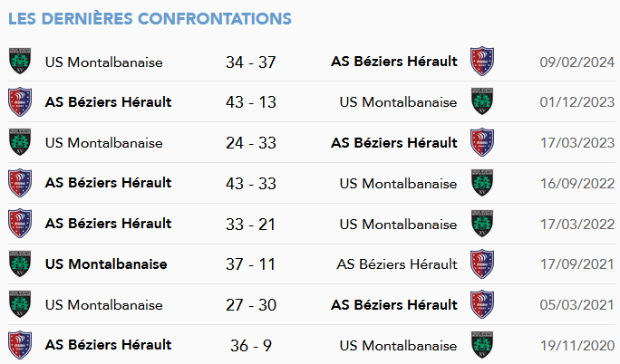Click US Montalbanaise logo in 05/03/2021 row
The height and width of the screenshot is (364, 620).
[20, 304]
